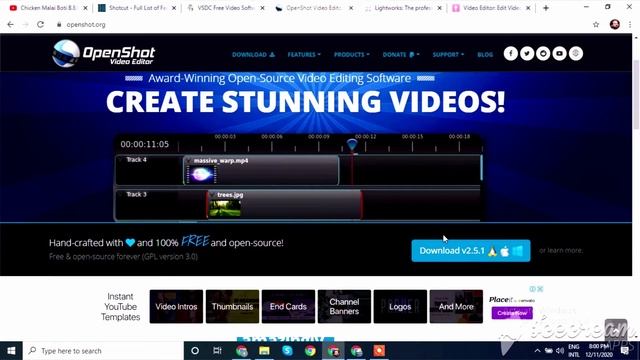Expand the DONATE dropdown menu
Viewport: 640px width, 360px height.
[401, 54]
